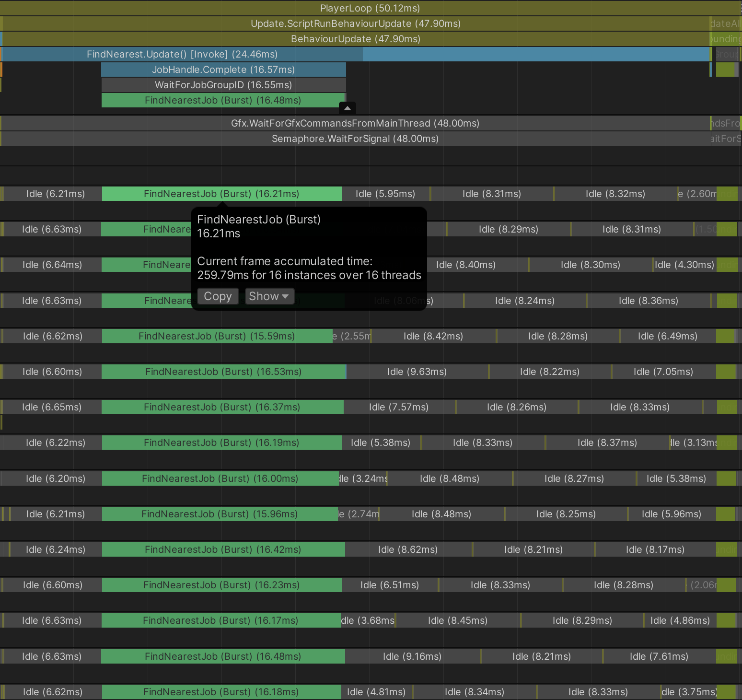Select the Idle (9.63ms) sample
Screen dimensions: 742x700
coord(417,372)
